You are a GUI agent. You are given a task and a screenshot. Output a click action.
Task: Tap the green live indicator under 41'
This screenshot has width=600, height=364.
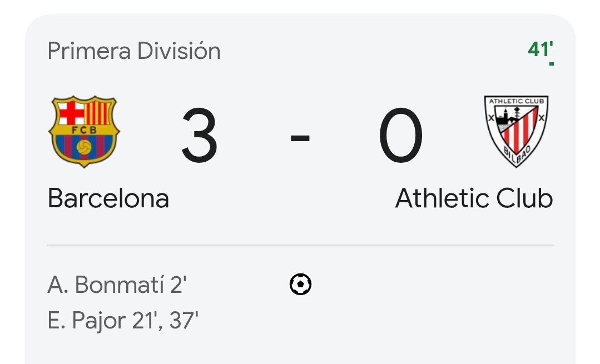[551, 64]
